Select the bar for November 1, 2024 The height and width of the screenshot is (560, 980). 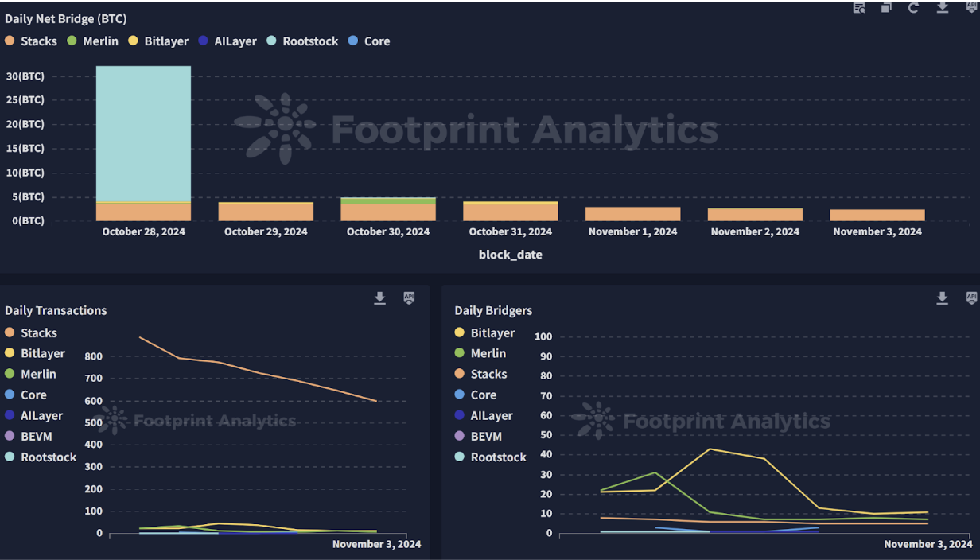point(632,214)
